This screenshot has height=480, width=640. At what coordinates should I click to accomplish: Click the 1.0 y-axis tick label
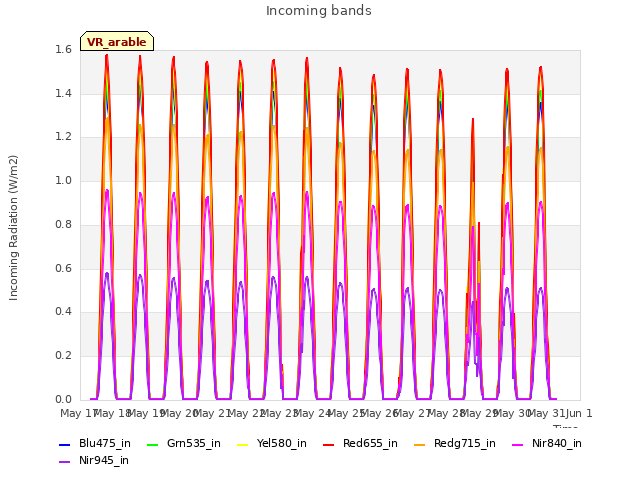(63, 180)
